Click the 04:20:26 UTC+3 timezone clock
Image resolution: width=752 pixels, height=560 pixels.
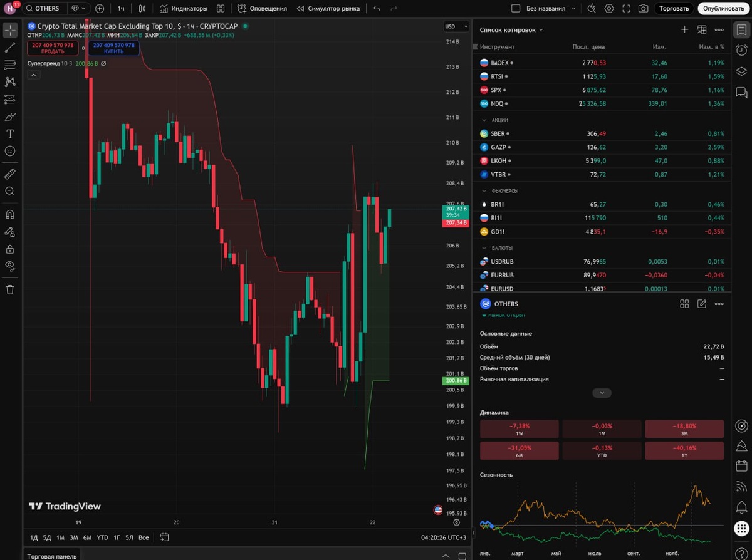[x=444, y=537]
